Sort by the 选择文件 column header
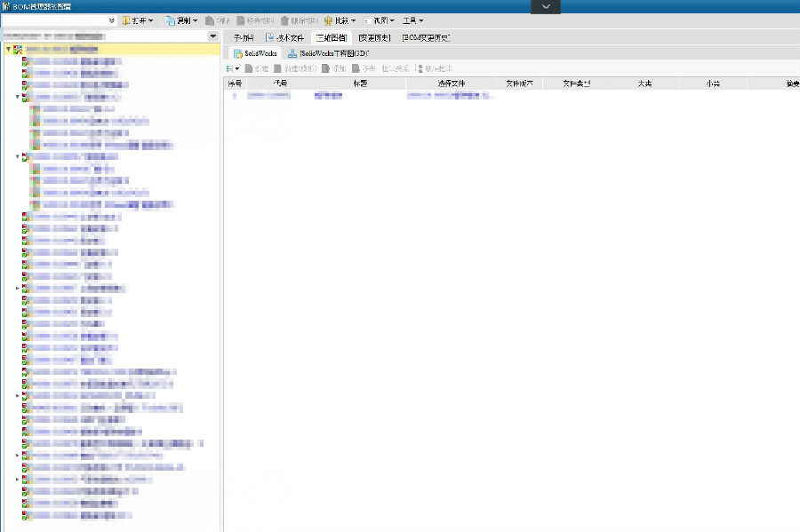Viewport: 800px width, 532px height. 452,83
